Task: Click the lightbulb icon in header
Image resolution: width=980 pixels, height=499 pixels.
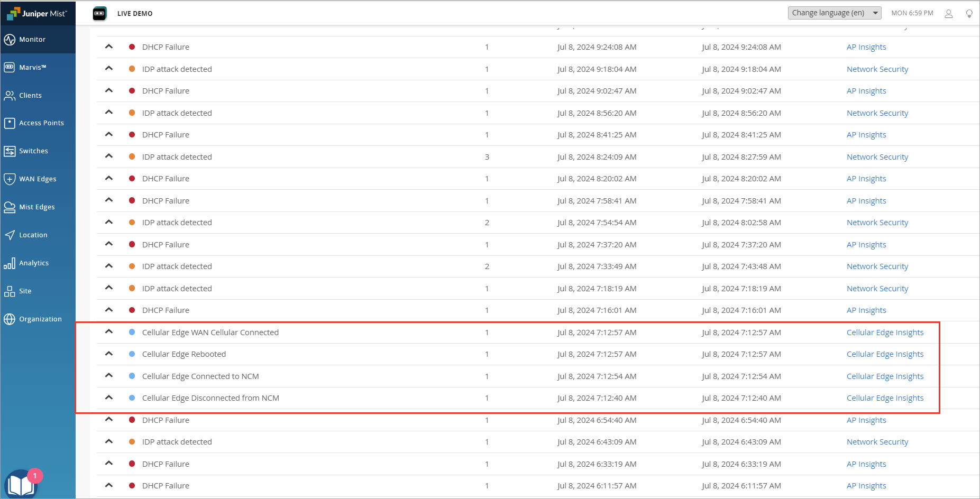Action: tap(969, 14)
